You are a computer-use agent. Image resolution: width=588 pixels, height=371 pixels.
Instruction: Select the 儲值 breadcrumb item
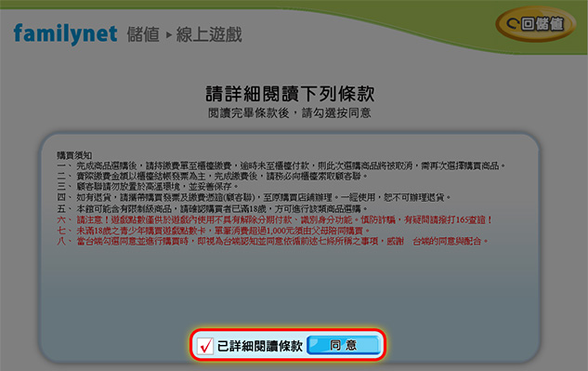pyautogui.click(x=143, y=34)
